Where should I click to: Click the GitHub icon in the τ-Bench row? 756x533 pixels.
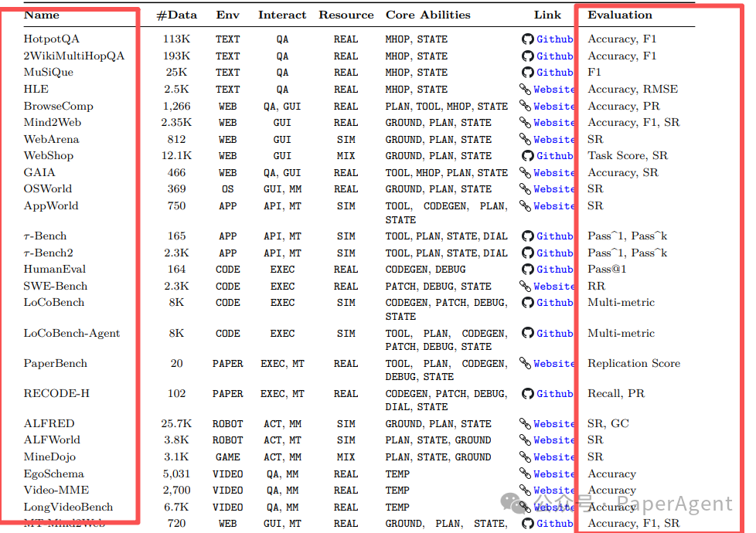point(528,236)
